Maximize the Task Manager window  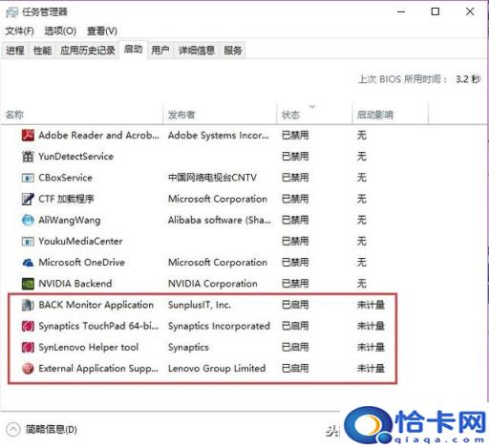pos(436,11)
